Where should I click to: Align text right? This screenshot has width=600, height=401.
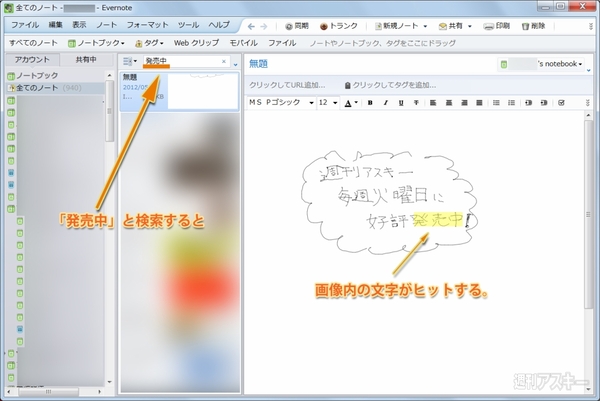click(464, 103)
